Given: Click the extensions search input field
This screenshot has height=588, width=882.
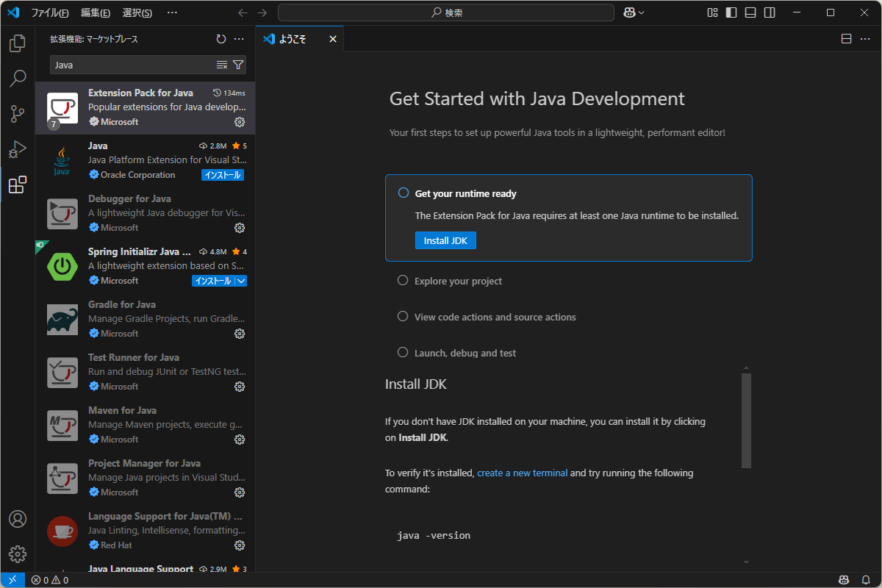Looking at the screenshot, I should 132,65.
